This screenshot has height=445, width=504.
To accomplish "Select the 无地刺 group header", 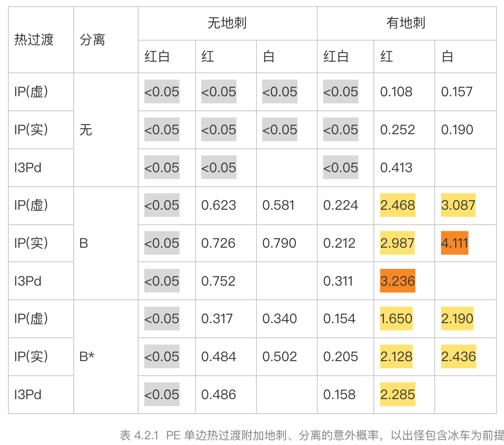I will point(227,23).
